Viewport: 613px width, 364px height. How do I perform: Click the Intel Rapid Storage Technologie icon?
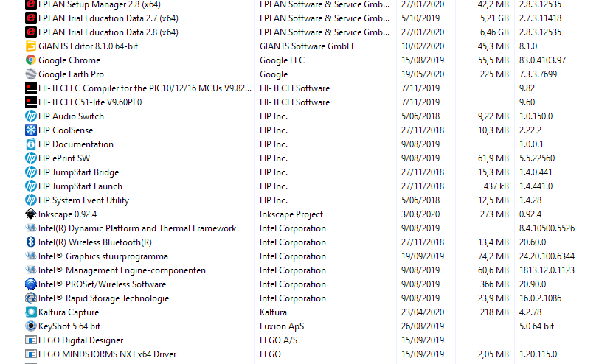click(30, 298)
